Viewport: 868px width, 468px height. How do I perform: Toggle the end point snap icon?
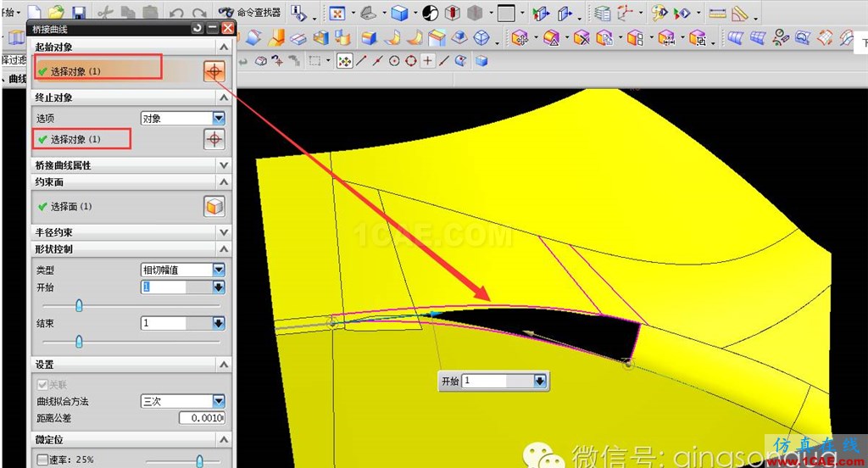click(361, 61)
